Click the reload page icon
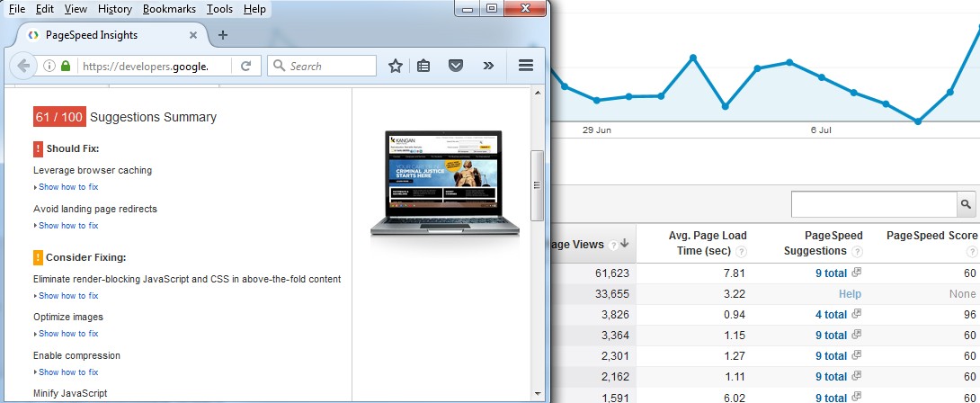This screenshot has width=980, height=403. click(245, 66)
